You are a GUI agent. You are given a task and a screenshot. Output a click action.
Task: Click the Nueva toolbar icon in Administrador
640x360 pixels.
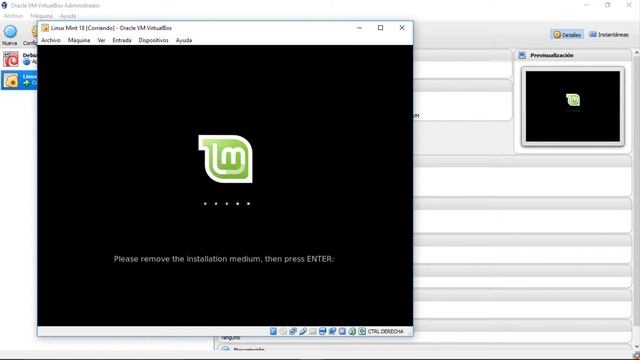pos(10,32)
